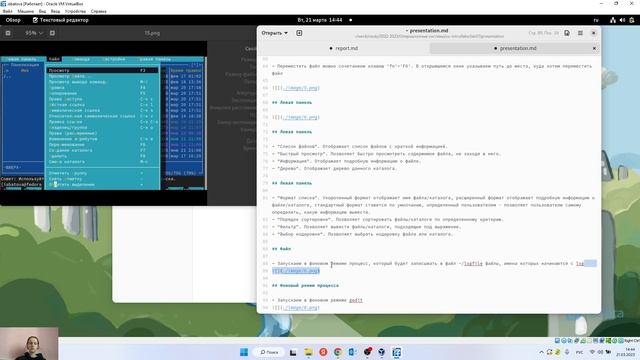Open the zoom percentage dropdown in image viewer
The height and width of the screenshot is (360, 640).
click(x=33, y=33)
